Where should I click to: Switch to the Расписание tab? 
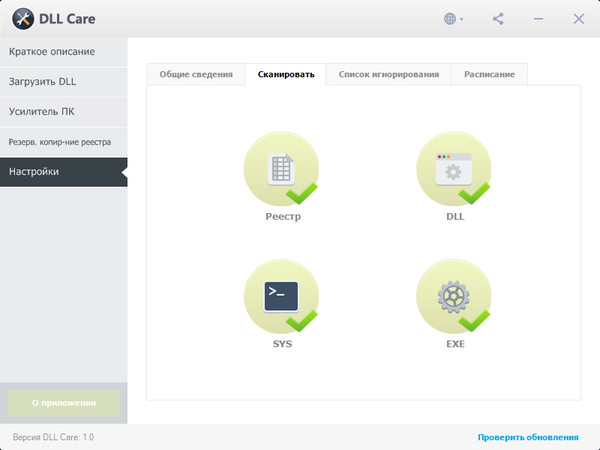coord(489,75)
